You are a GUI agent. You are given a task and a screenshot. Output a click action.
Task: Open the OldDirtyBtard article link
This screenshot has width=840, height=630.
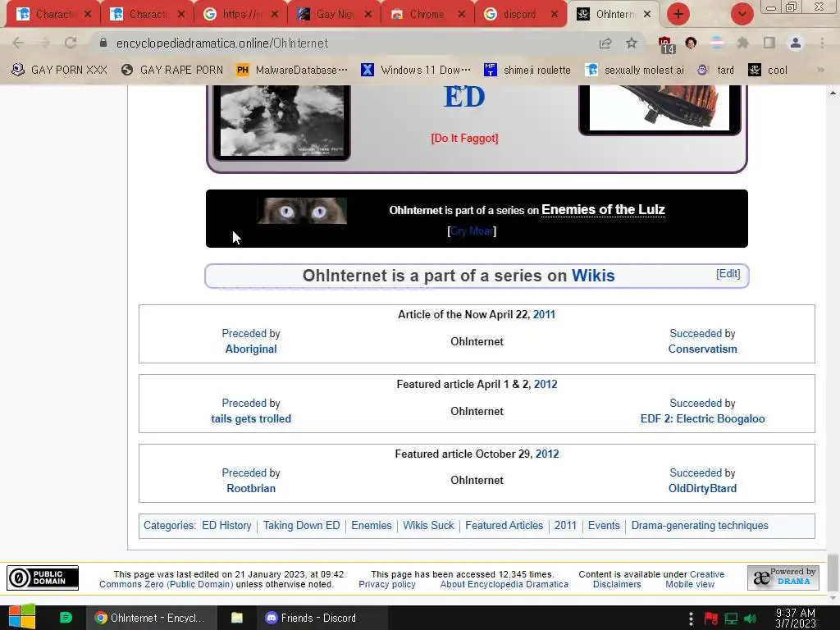[x=702, y=488]
